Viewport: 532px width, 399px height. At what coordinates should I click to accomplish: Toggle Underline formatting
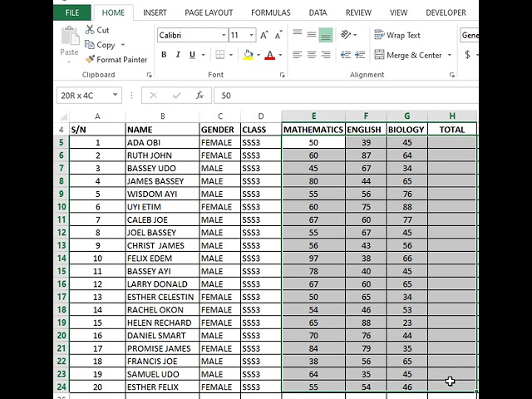click(192, 55)
